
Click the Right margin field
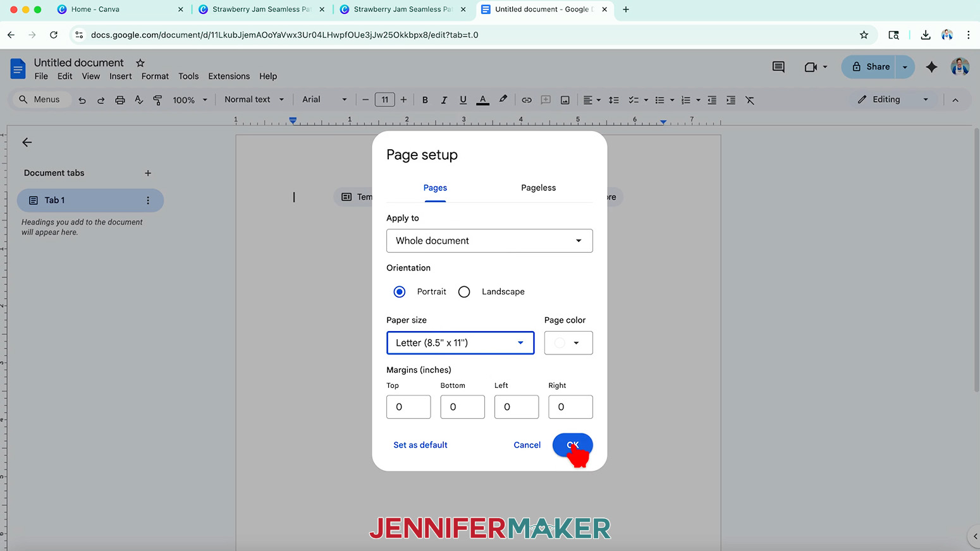click(x=570, y=407)
